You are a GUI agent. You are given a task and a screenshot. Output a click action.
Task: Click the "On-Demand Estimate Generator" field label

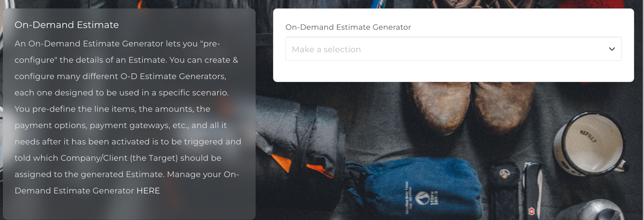point(348,27)
